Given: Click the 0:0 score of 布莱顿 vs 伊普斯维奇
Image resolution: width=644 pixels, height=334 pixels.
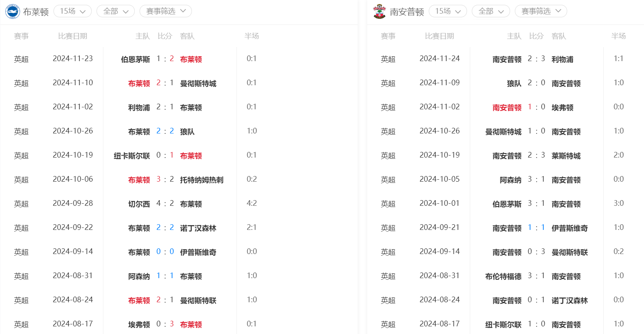Looking at the screenshot, I should 165,252.
